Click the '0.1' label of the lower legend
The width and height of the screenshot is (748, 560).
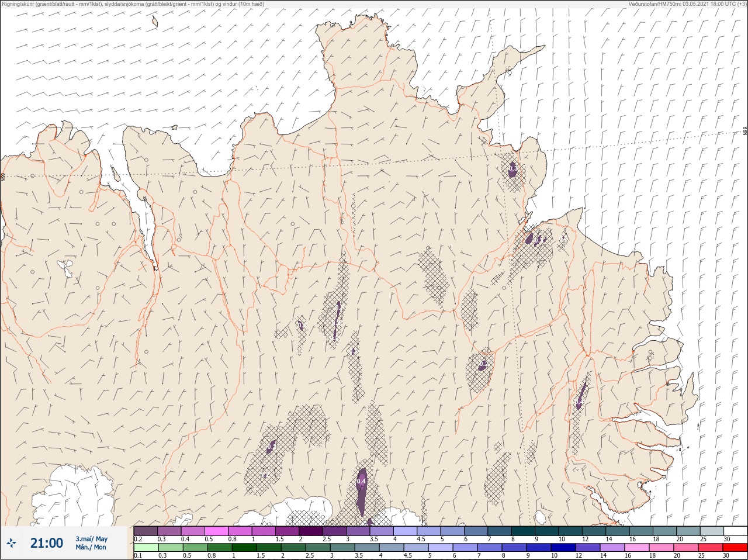coord(138,556)
